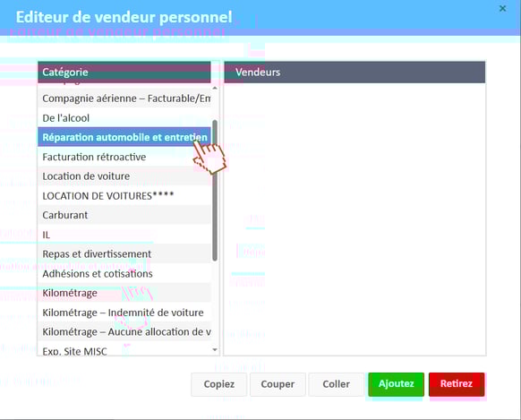Click the Vendeurs column header
This screenshot has height=420, width=521.
coord(354,73)
